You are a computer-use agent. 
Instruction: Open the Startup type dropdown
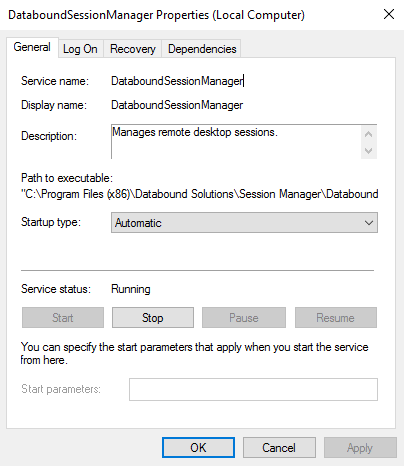[x=244, y=223]
